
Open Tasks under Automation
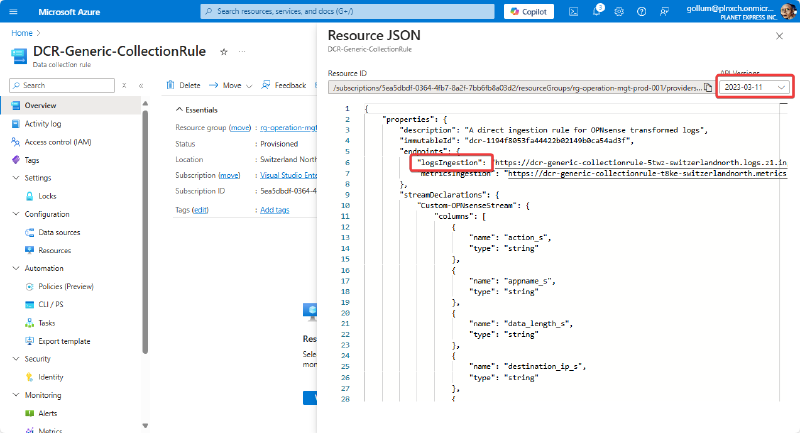click(46, 323)
